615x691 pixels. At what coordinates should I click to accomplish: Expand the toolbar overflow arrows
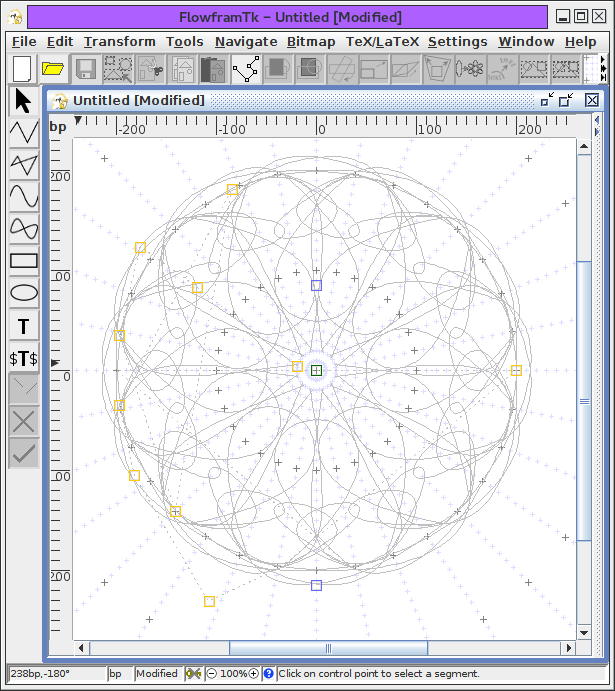click(x=603, y=69)
